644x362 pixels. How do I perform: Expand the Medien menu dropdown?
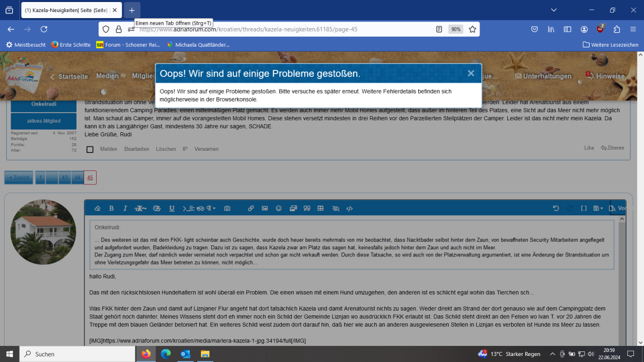pyautogui.click(x=111, y=76)
